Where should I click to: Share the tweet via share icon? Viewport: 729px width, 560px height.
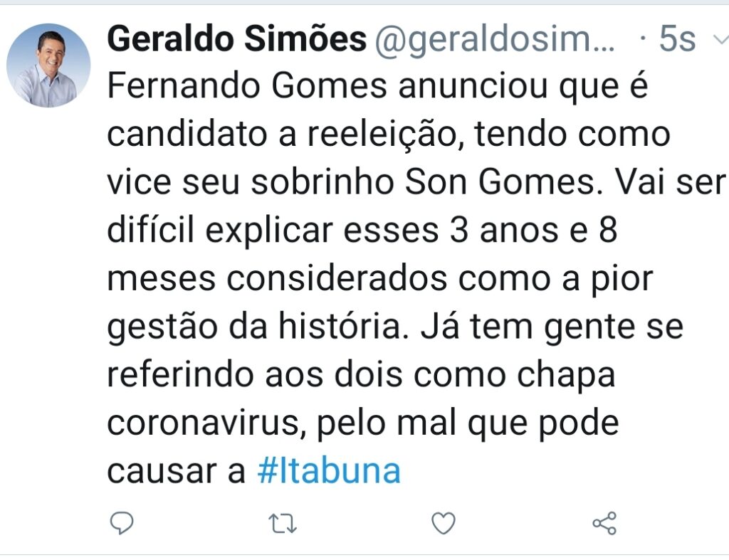[x=604, y=524]
